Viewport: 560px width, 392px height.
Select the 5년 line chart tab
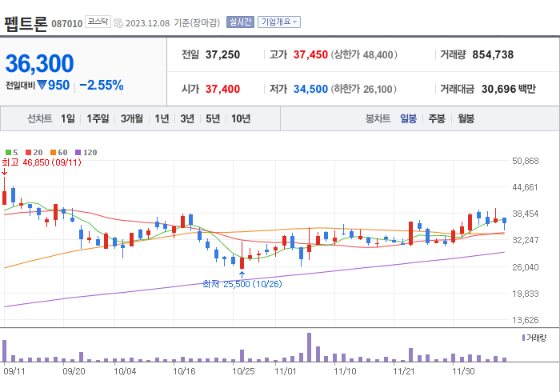coord(213,118)
